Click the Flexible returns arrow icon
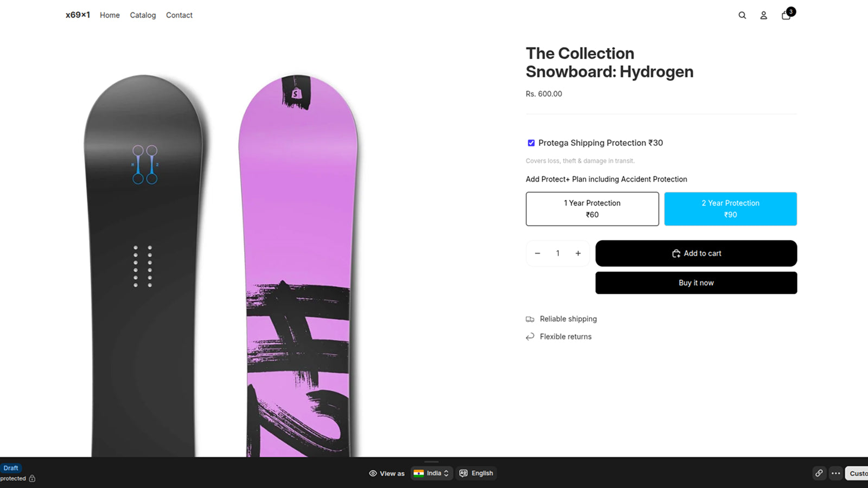 coord(530,337)
